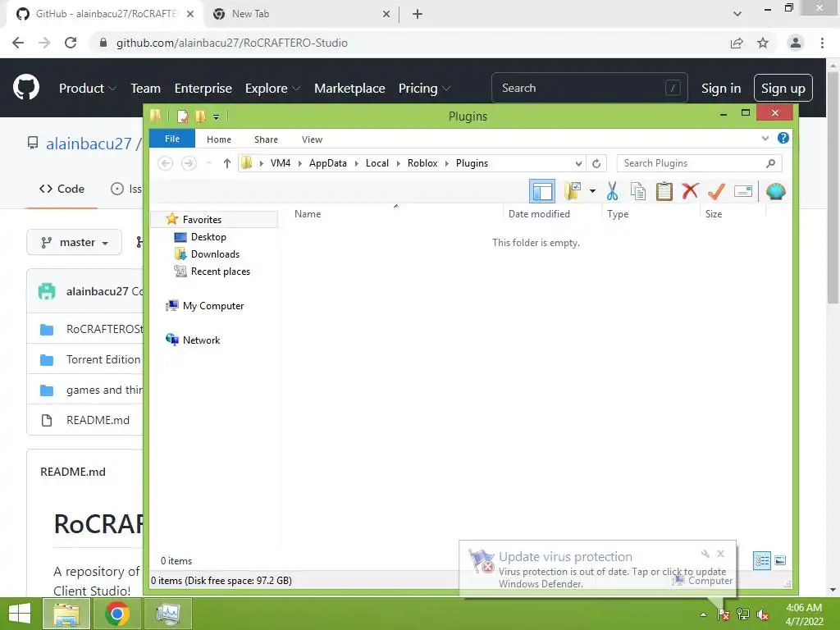The width and height of the screenshot is (840, 630).
Task: Click the orange checkmark Properties icon
Action: pos(716,191)
